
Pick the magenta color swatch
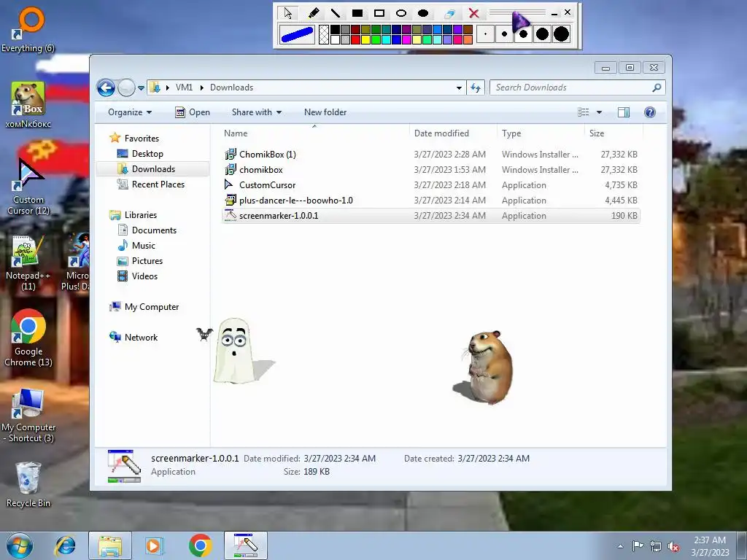pos(406,39)
